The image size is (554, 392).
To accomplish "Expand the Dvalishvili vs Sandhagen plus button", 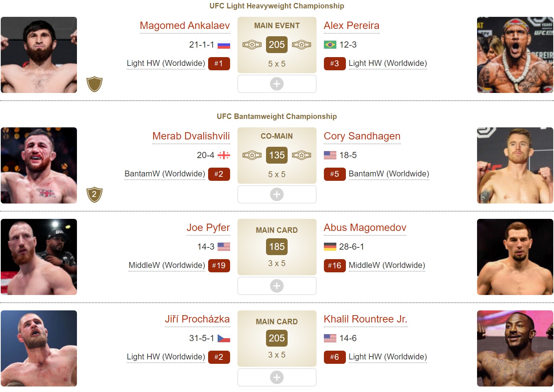I will pyautogui.click(x=277, y=195).
